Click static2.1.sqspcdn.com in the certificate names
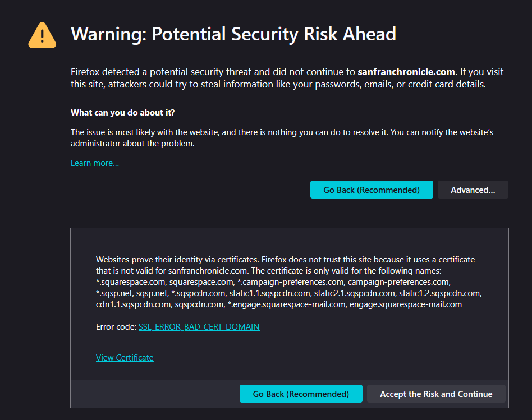Viewport: 532px width, 420px height. pos(354,293)
